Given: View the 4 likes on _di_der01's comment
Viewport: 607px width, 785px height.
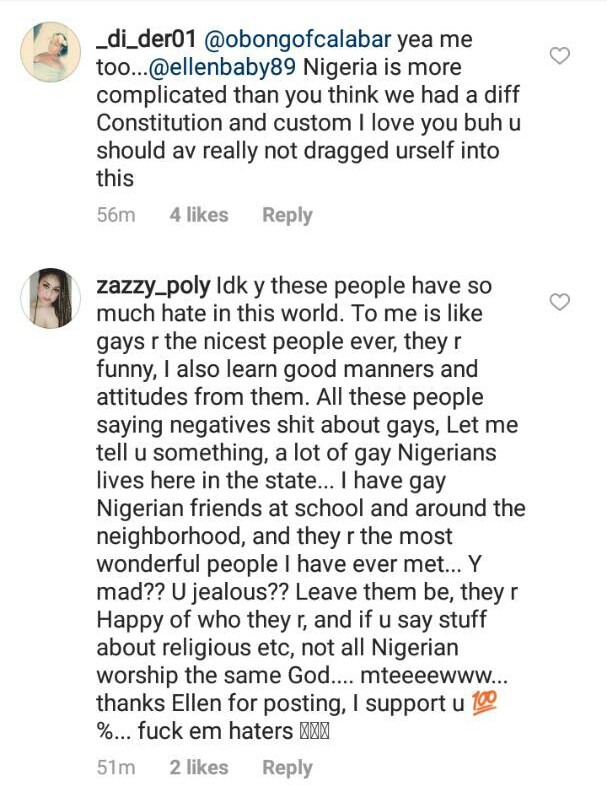Looking at the screenshot, I should click(x=198, y=215).
